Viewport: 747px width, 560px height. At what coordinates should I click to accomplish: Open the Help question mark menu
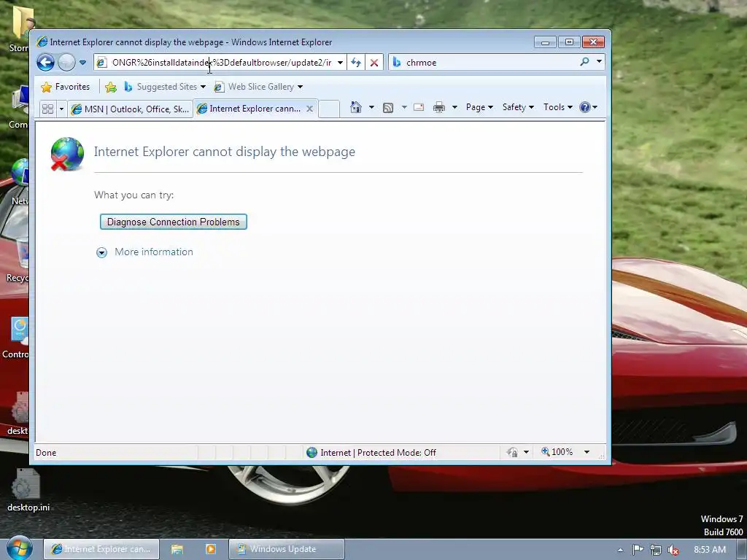(588, 107)
